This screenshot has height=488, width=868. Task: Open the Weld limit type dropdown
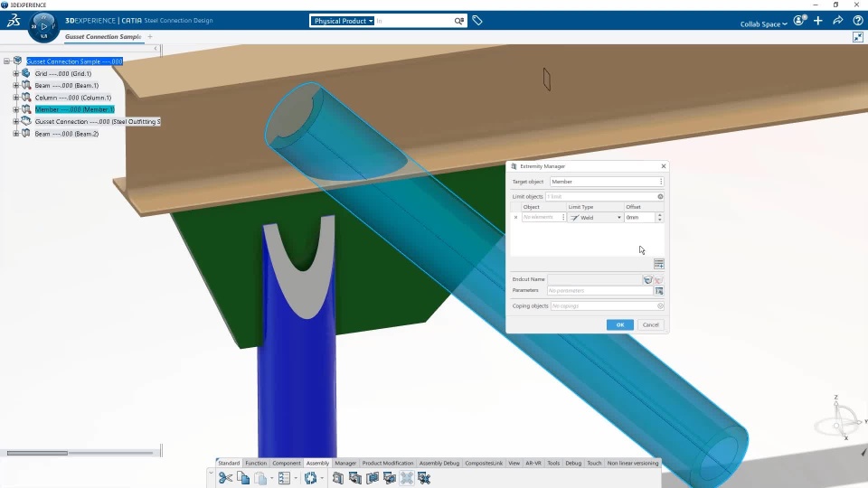click(x=595, y=218)
